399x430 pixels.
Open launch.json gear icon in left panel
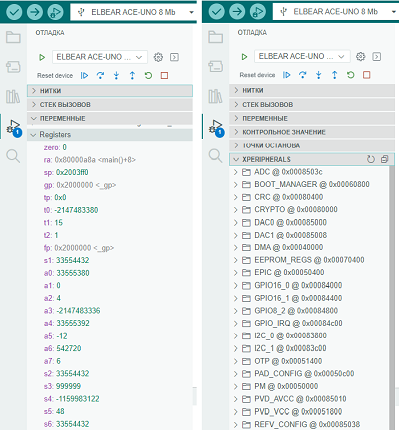(158, 57)
